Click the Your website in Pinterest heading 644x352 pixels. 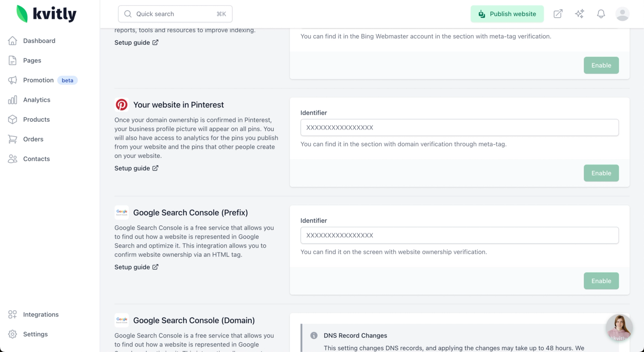pyautogui.click(x=178, y=105)
